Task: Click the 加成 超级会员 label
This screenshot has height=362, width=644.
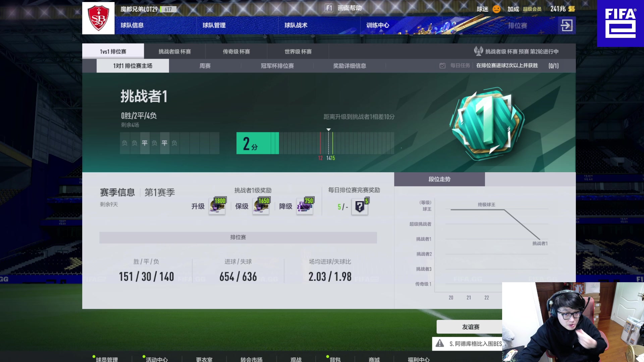Action: 524,9
